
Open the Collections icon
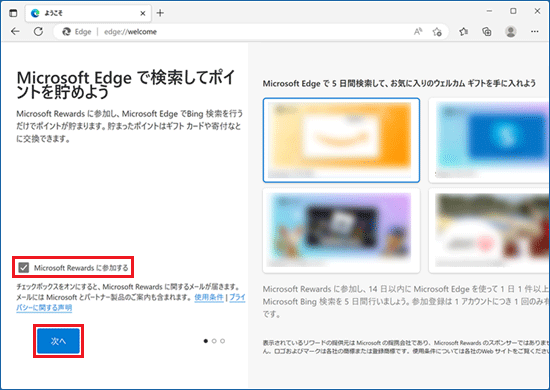487,32
